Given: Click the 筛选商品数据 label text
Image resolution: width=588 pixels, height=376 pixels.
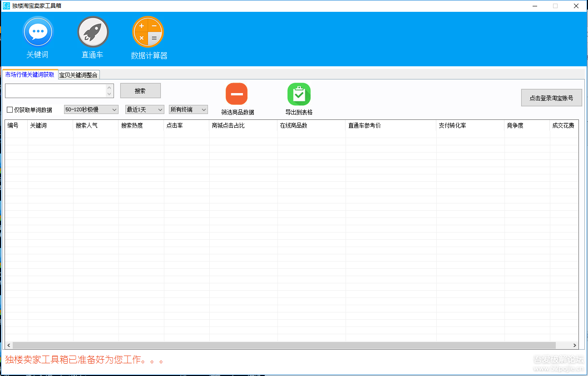Looking at the screenshot, I should [237, 112].
